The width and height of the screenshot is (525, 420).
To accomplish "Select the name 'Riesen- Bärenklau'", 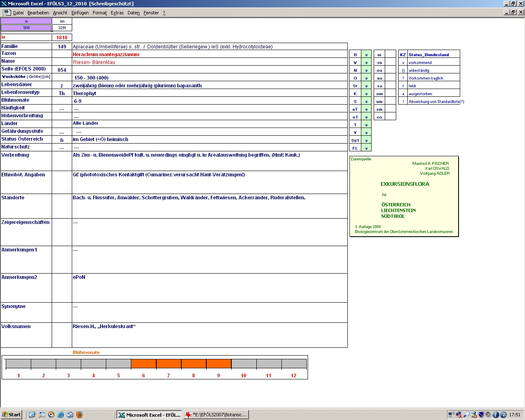I will [x=94, y=62].
